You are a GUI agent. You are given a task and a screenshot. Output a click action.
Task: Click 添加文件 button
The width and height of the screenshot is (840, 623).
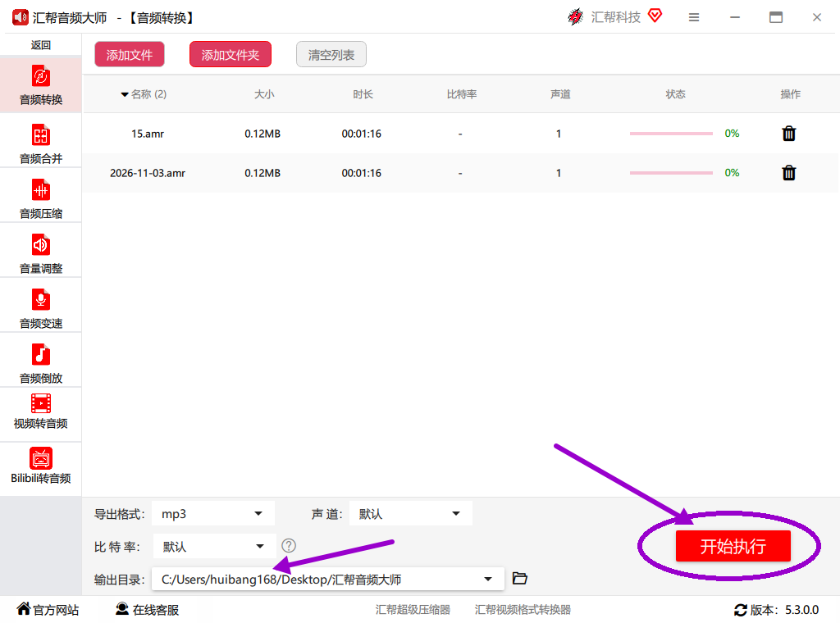129,55
